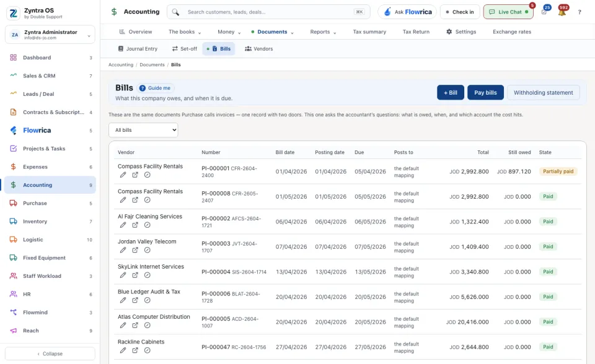Open the All bills filter dropdown
Image resolution: width=595 pixels, height=364 pixels.
[x=143, y=130]
